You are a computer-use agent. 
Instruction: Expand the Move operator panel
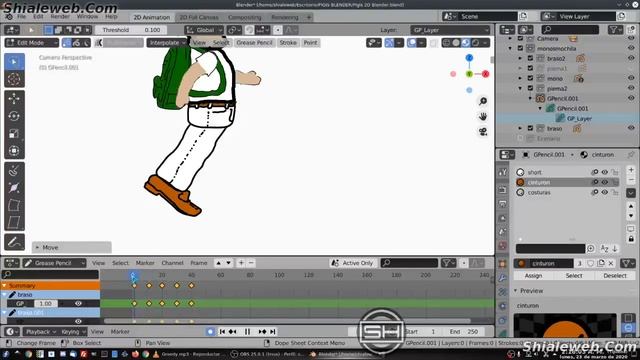point(38,247)
